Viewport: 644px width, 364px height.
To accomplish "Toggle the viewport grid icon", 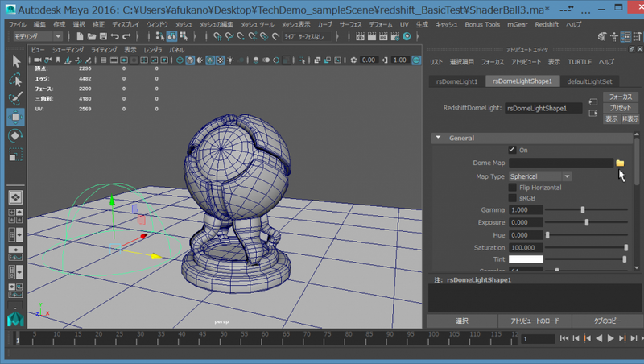I will pyautogui.click(x=104, y=60).
